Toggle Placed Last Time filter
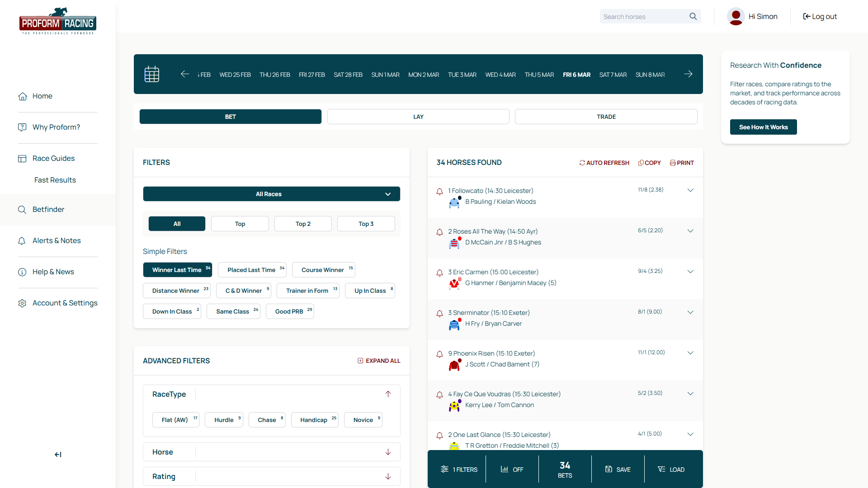Image resolution: width=868 pixels, height=488 pixels. pos(252,270)
